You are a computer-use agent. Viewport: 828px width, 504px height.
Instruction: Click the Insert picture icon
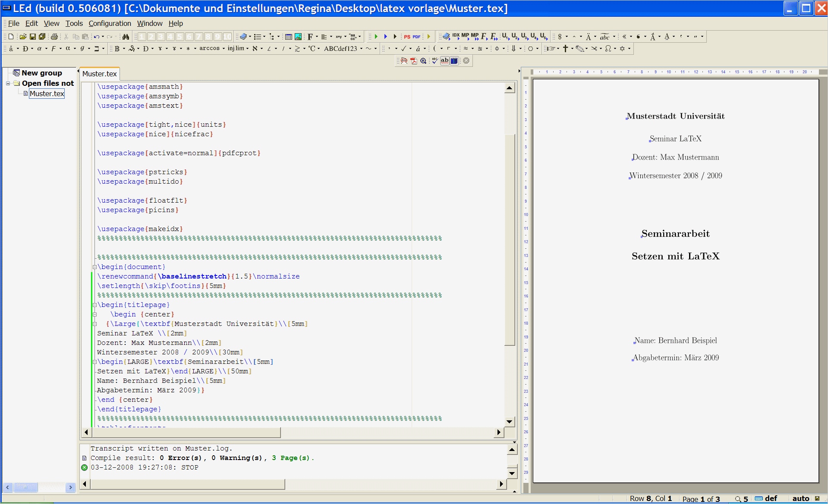tap(298, 37)
